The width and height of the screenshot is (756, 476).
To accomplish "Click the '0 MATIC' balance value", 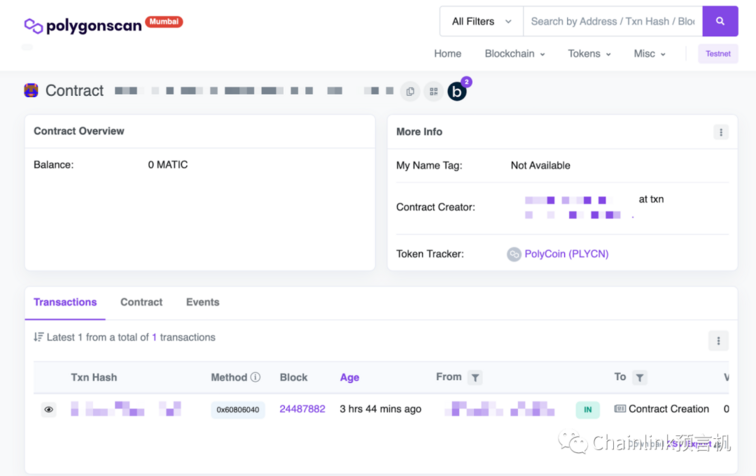I will click(168, 165).
